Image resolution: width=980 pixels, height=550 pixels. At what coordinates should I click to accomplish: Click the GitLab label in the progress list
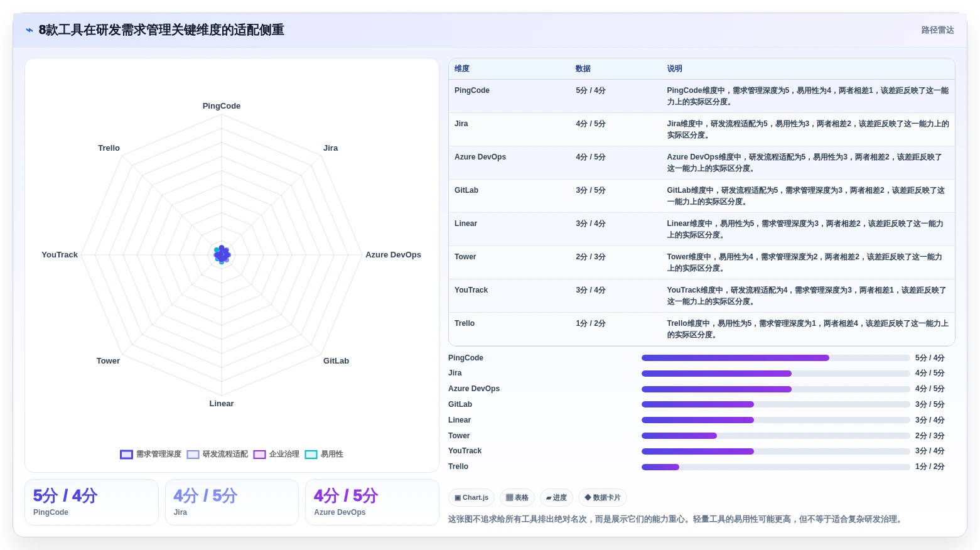(x=460, y=404)
